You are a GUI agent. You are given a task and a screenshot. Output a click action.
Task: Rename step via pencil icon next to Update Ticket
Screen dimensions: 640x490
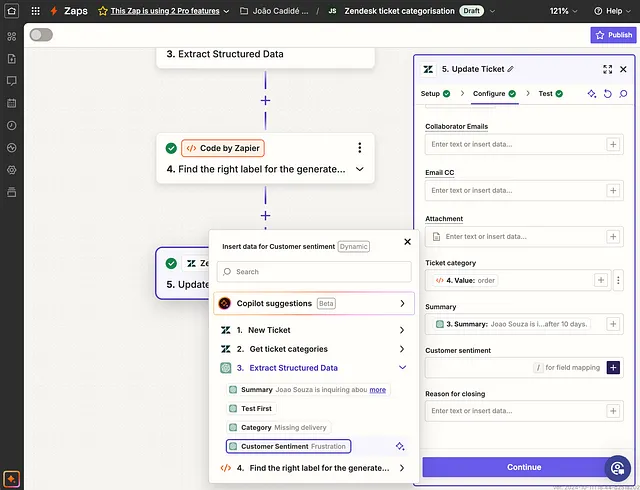click(511, 69)
